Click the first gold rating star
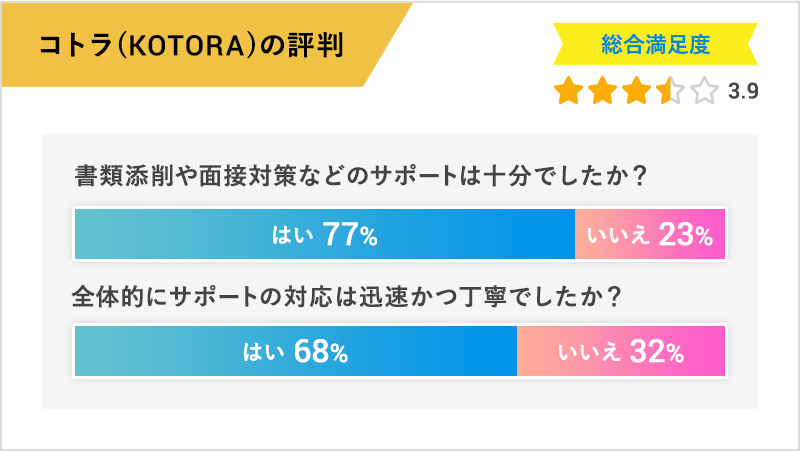 pos(570,91)
